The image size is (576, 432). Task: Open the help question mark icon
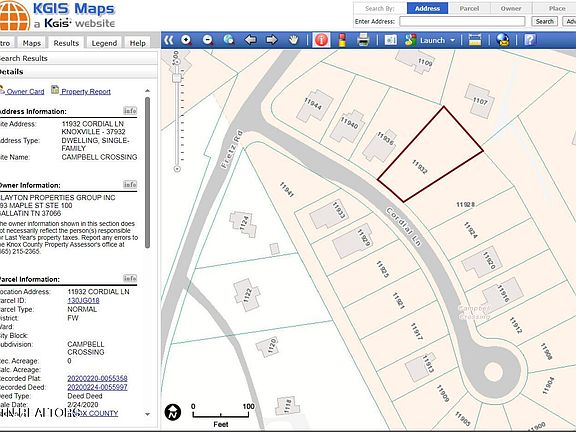click(530, 40)
